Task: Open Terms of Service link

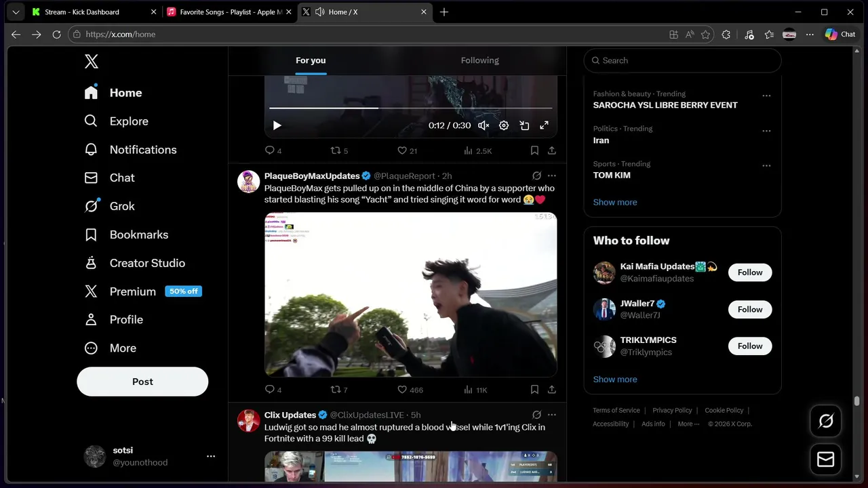Action: click(x=616, y=410)
